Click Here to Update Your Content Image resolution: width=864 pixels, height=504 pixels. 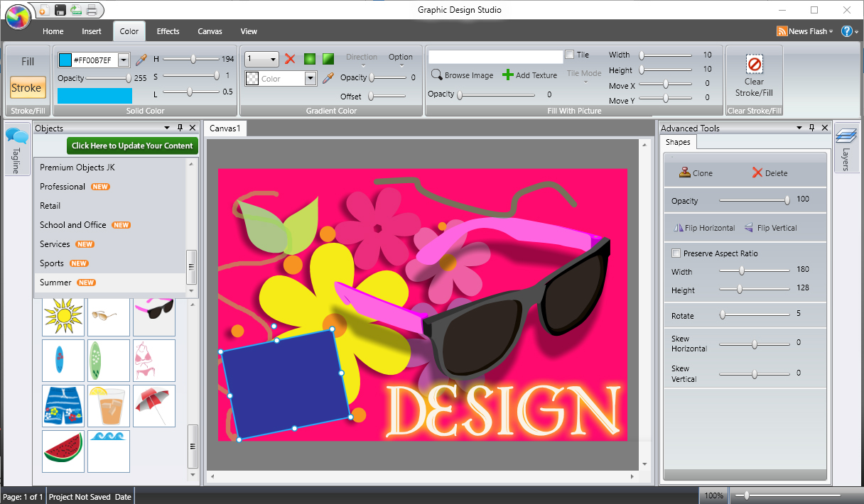[132, 146]
